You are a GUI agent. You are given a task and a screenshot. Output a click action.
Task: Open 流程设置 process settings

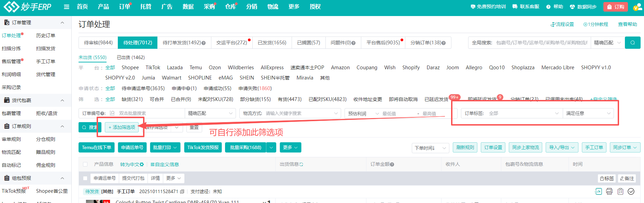562,25
